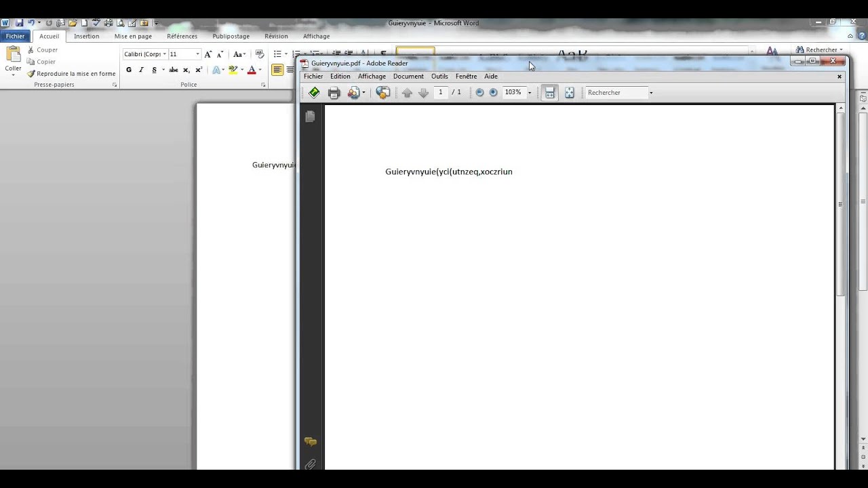This screenshot has width=868, height=488.
Task: Click the Save icon in Word's quick access toolbar
Action: (19, 23)
